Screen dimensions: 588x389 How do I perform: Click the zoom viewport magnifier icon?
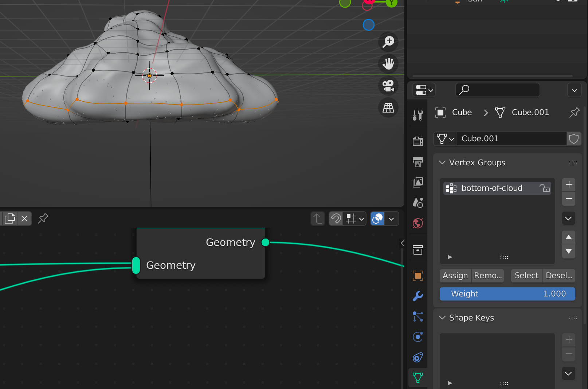388,42
